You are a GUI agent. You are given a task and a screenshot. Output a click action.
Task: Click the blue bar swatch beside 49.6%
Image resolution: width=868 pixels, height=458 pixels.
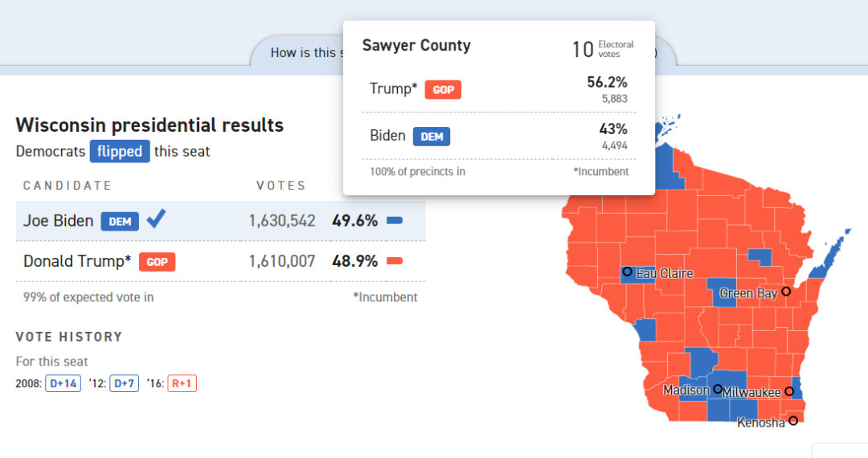point(395,220)
